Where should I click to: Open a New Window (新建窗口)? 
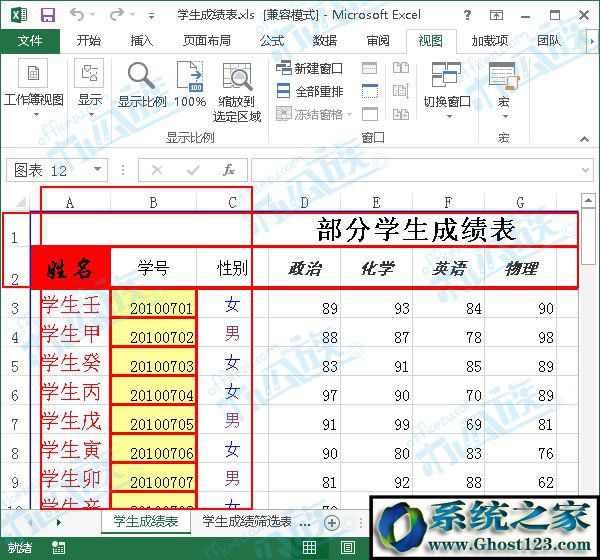[x=309, y=69]
